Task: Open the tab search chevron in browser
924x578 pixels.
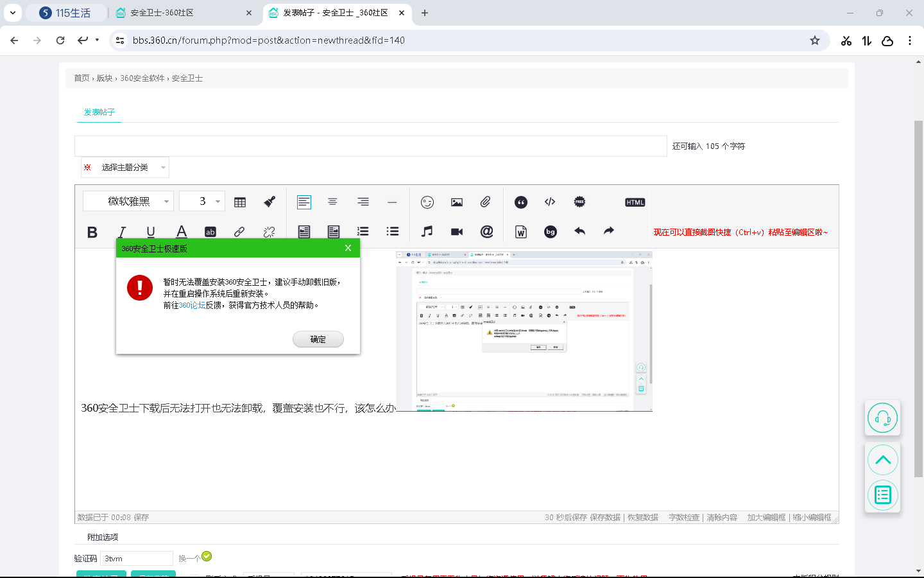Action: click(12, 13)
